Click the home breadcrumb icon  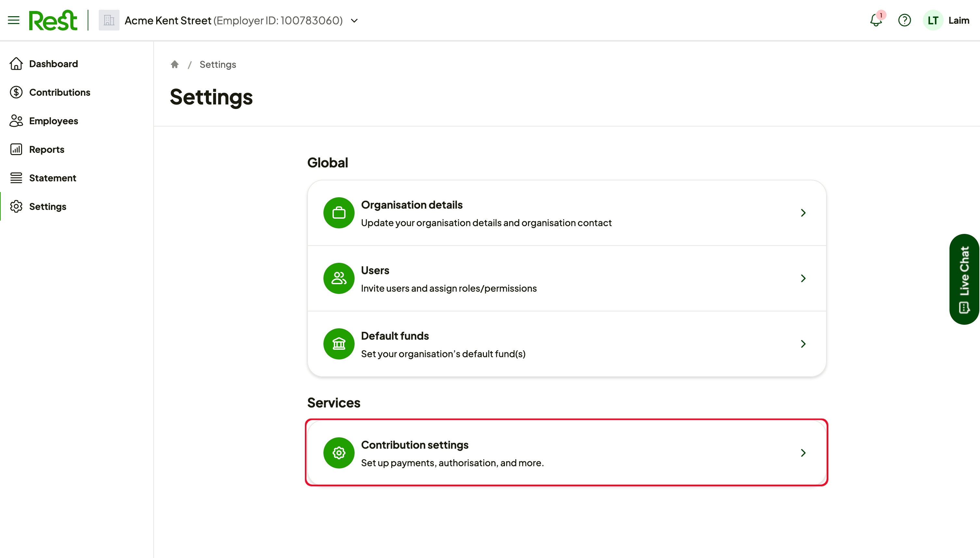[174, 64]
